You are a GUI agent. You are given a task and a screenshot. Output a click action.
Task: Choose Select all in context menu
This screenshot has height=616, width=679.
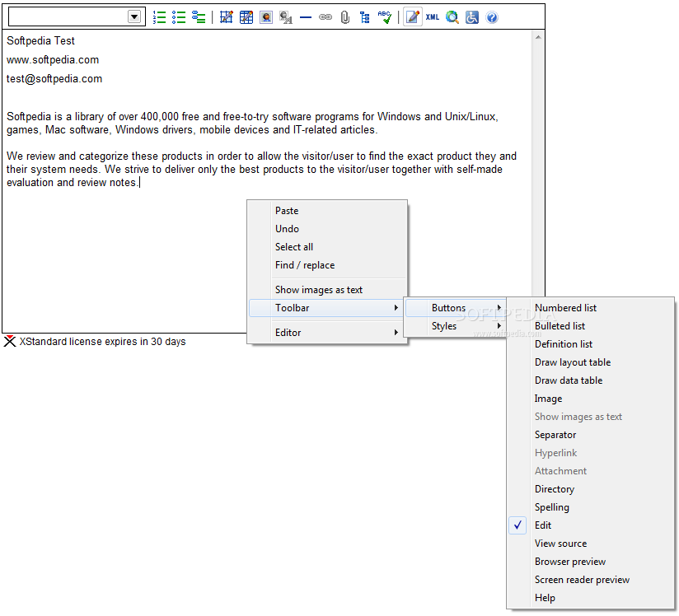(x=327, y=247)
